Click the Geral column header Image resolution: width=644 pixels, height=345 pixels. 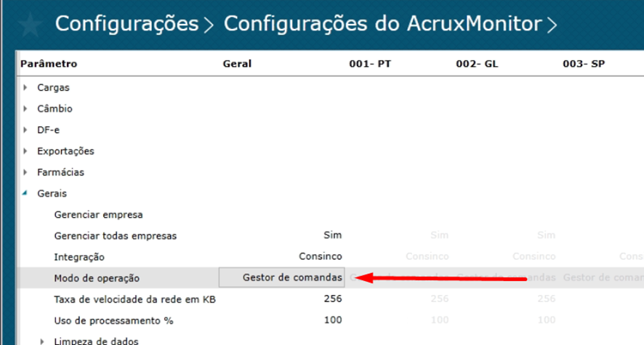click(x=236, y=64)
